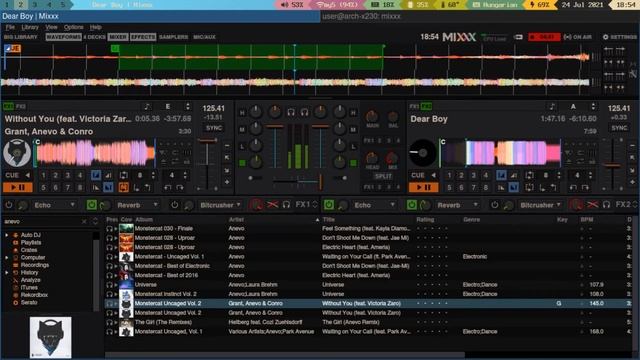
Task: Switch to workspace 3 in status bar
Action: click(x=35, y=5)
